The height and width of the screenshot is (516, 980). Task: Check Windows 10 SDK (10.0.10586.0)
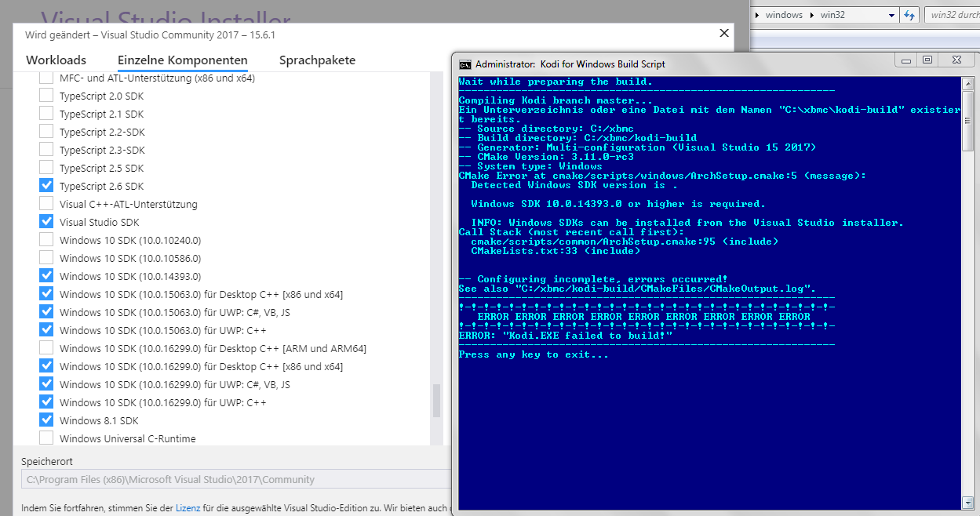coord(46,258)
